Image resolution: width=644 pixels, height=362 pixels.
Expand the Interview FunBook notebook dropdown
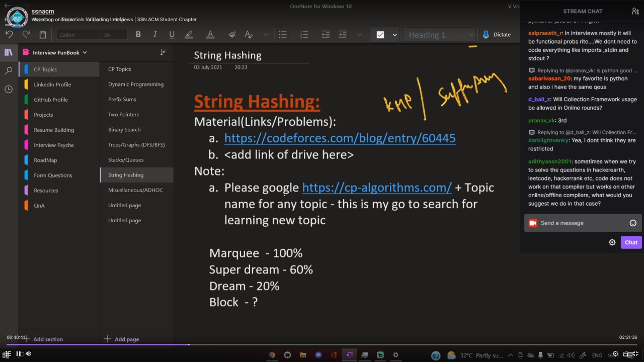coord(85,52)
